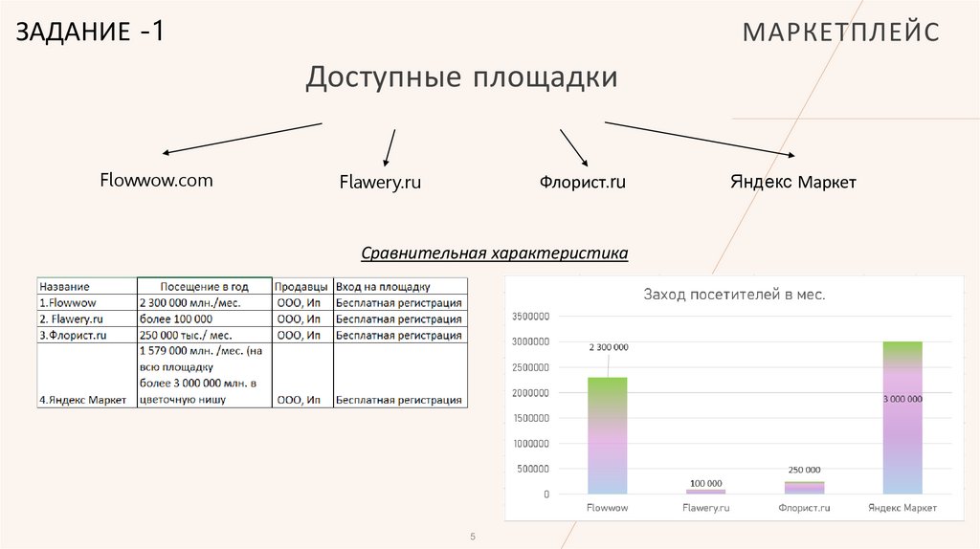Screen dimensions: 980x549
Task: Click "Бесплатная регистрация" in the 1.Flowwow row
Action: pyautogui.click(x=400, y=302)
